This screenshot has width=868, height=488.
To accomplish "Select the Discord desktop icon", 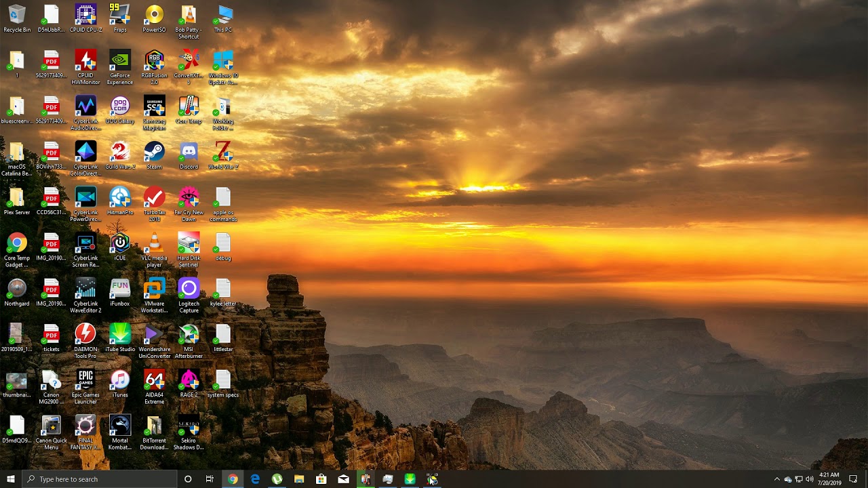I will tap(189, 155).
